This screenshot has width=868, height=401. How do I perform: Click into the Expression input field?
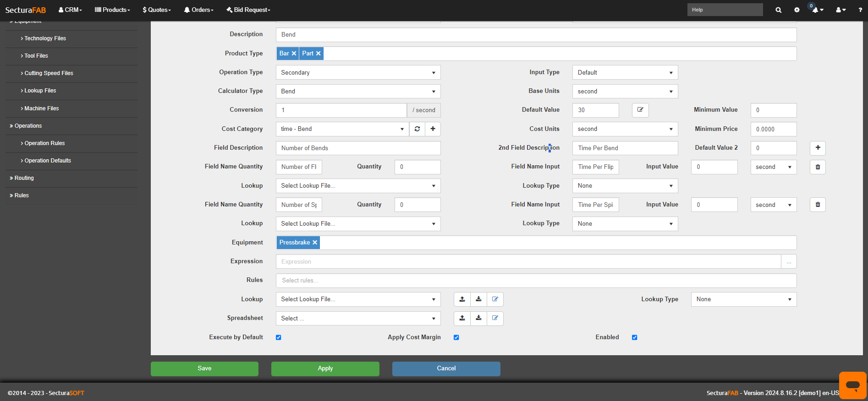pyautogui.click(x=528, y=261)
